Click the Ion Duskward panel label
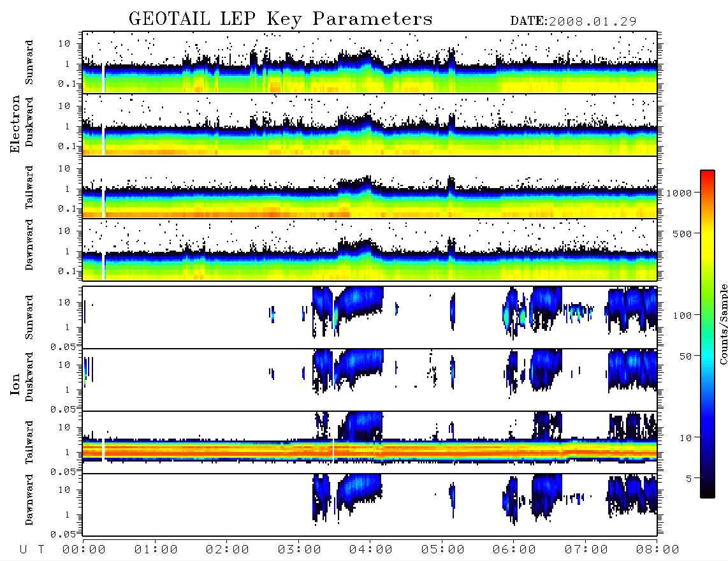 (29, 377)
